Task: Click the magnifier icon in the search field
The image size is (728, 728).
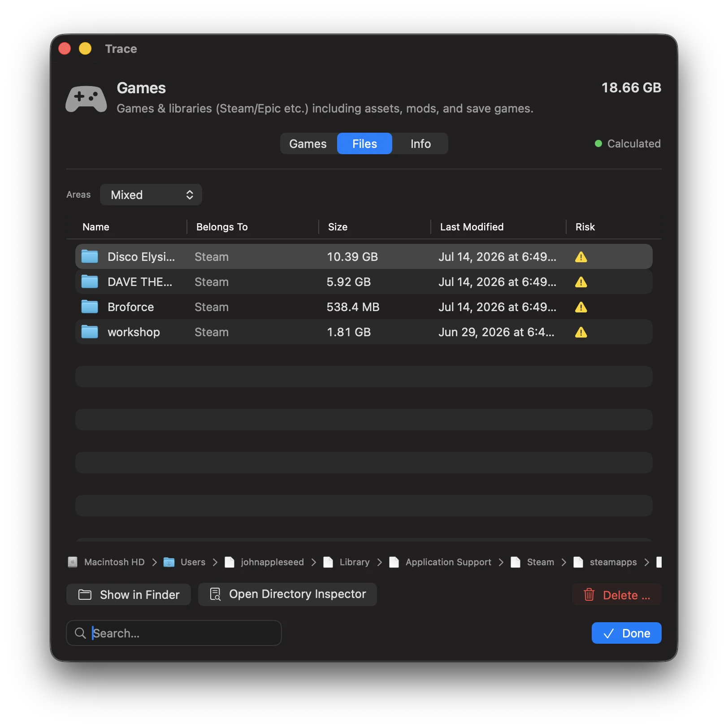Action: point(80,633)
